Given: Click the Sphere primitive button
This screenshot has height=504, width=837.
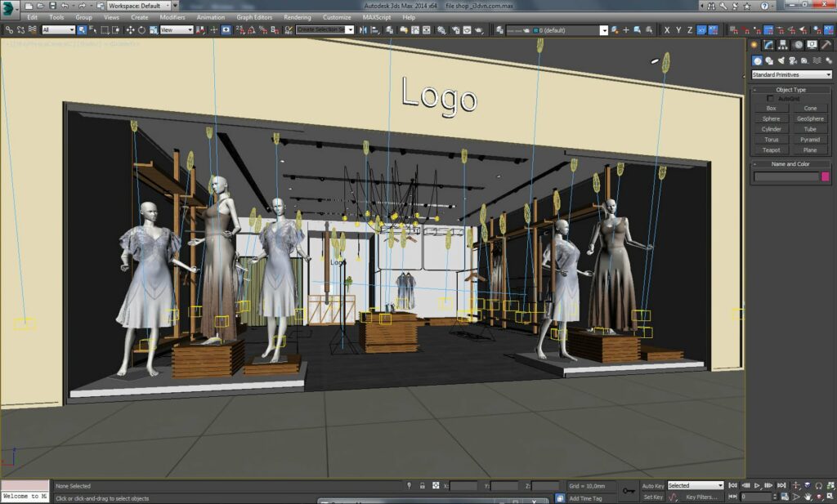Looking at the screenshot, I should tap(772, 119).
